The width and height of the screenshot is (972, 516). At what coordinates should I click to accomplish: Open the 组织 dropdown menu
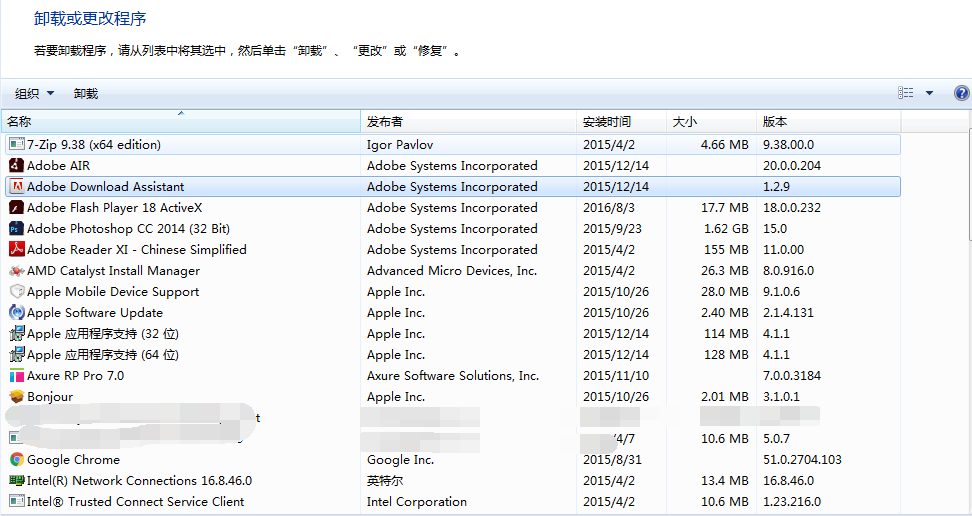[x=35, y=94]
